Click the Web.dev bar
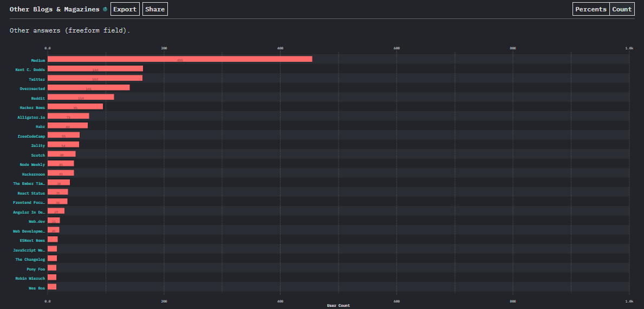 click(x=54, y=220)
